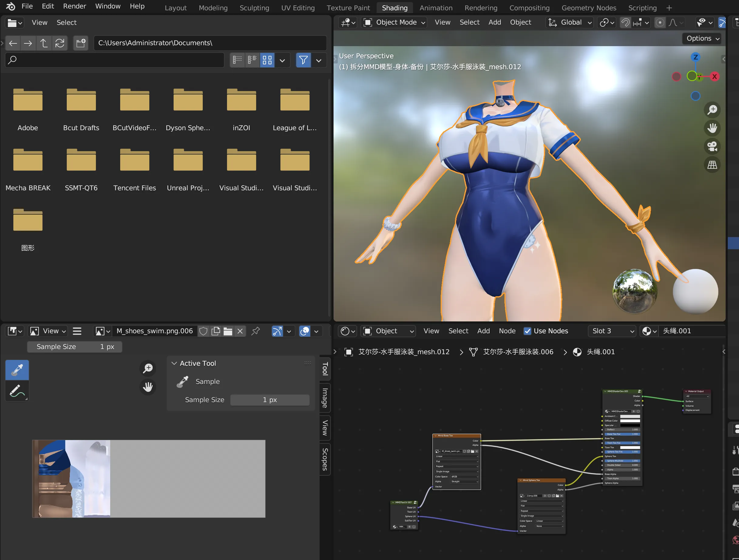739x560 pixels.
Task: Open the image editor collapsed hamburger menu
Action: [77, 331]
